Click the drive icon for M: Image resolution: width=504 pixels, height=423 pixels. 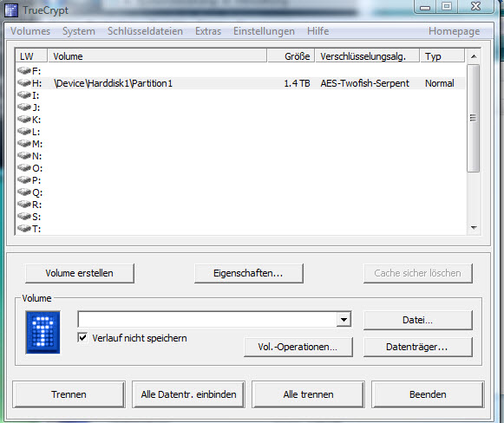[24, 144]
